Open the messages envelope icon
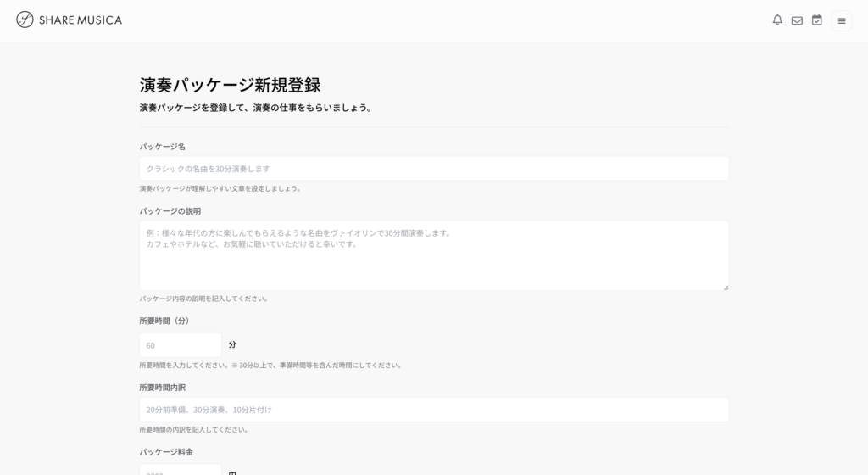This screenshot has height=475, width=868. pos(797,20)
